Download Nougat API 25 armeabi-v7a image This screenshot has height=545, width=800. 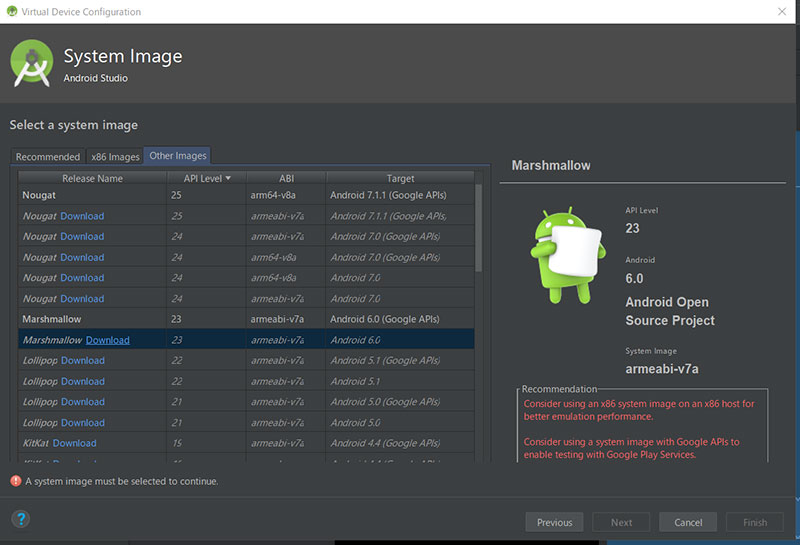tap(82, 216)
